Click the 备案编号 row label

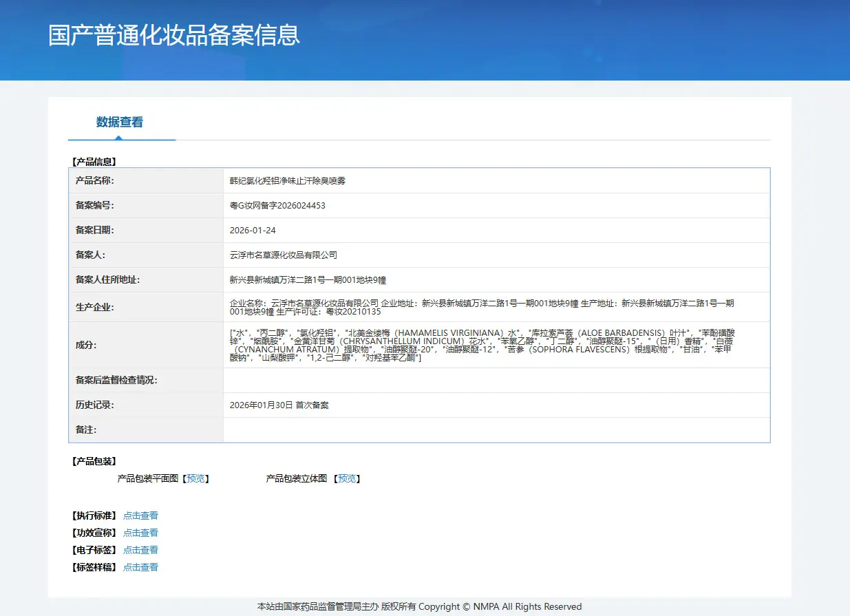(x=94, y=206)
